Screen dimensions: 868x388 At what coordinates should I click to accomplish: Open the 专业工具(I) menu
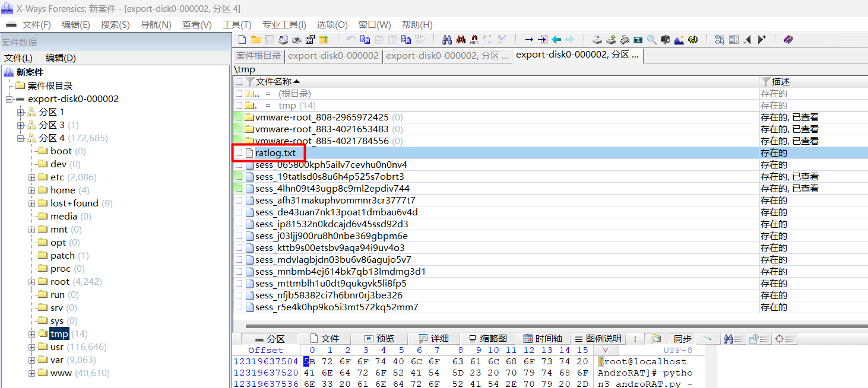(284, 24)
